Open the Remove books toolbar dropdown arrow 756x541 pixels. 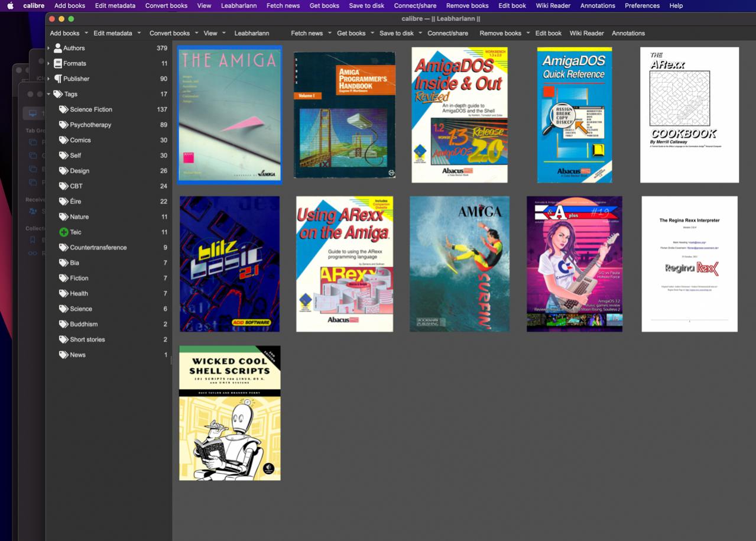click(x=528, y=33)
